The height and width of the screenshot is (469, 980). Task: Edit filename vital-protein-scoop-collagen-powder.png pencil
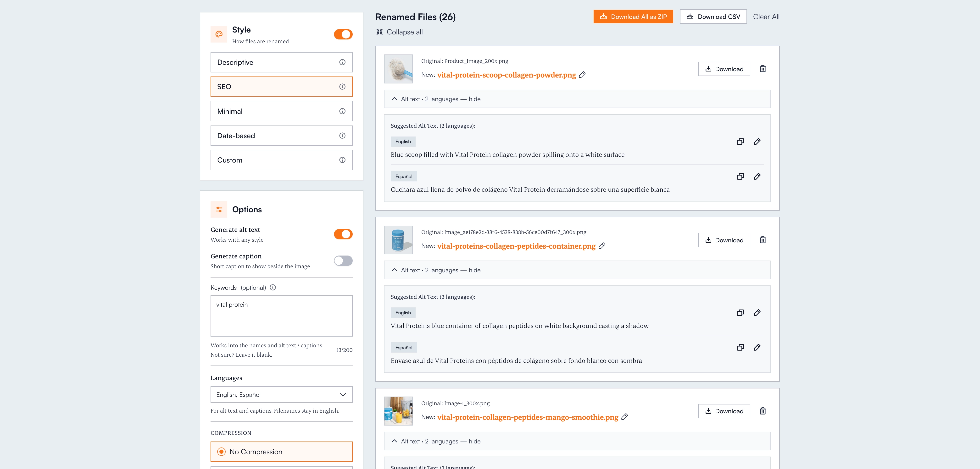(582, 75)
